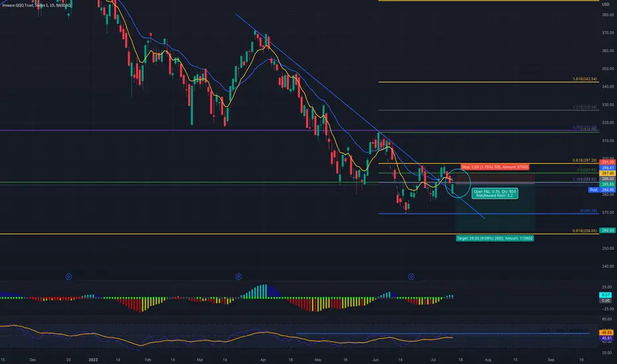Click the dividend D marker near December 20
The image size is (617, 364).
click(68, 277)
